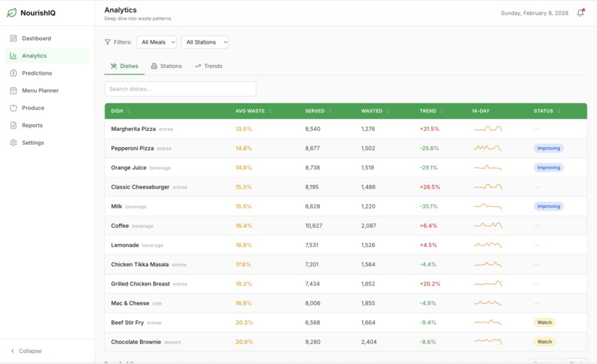Image resolution: width=597 pixels, height=364 pixels.
Task: Click the Stations tab building icon
Action: click(x=154, y=66)
